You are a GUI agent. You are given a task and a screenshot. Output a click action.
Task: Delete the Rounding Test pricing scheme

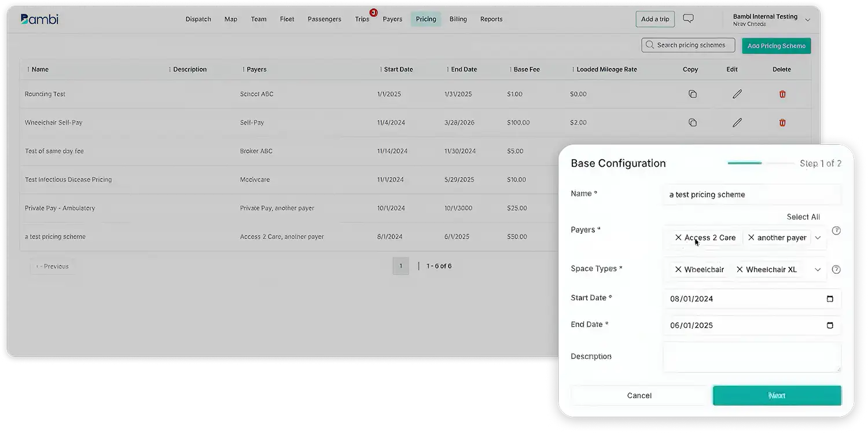tap(782, 94)
